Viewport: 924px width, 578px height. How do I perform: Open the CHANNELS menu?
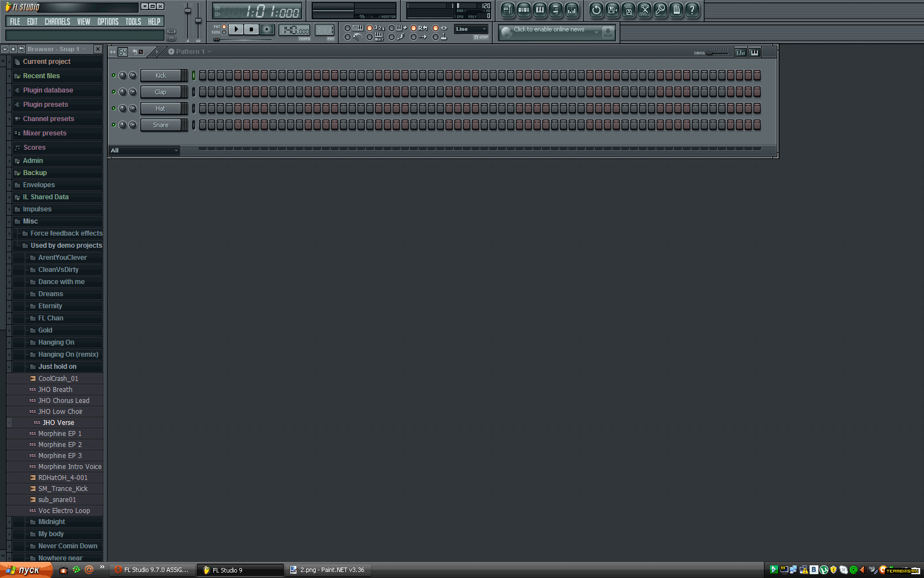(x=57, y=22)
